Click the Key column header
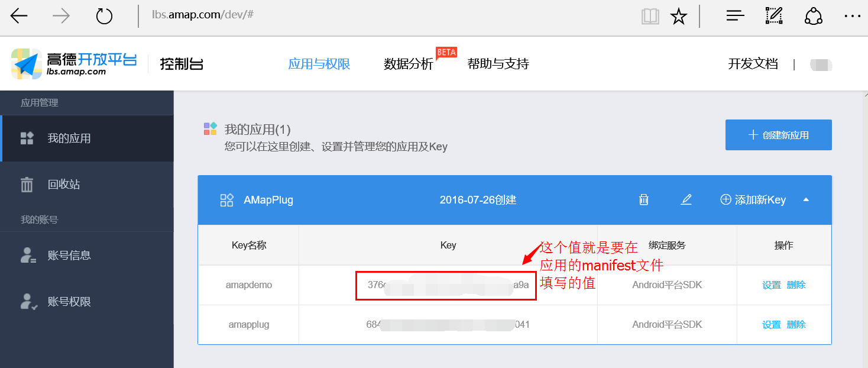The height and width of the screenshot is (368, 868). (x=448, y=245)
